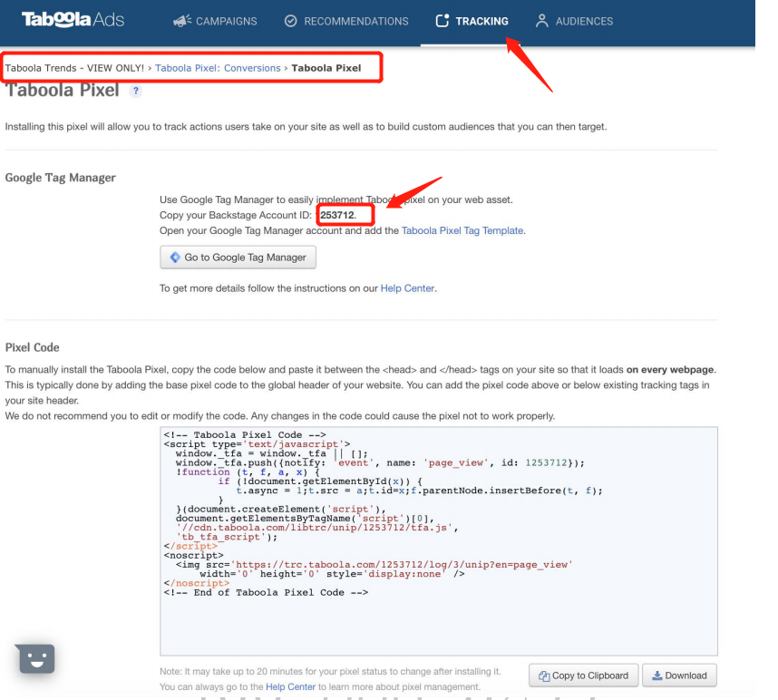
Task: Open Help Center link in the bottom note
Action: point(290,687)
